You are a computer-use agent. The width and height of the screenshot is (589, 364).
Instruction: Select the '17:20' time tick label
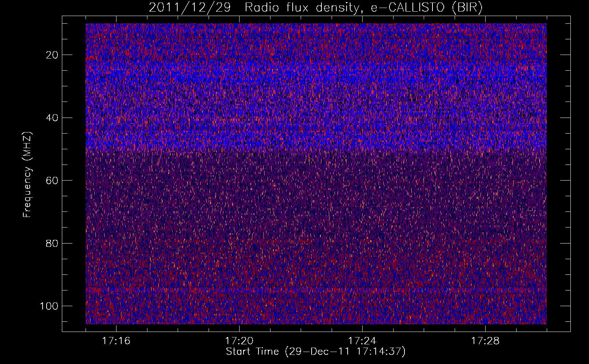pyautogui.click(x=239, y=341)
